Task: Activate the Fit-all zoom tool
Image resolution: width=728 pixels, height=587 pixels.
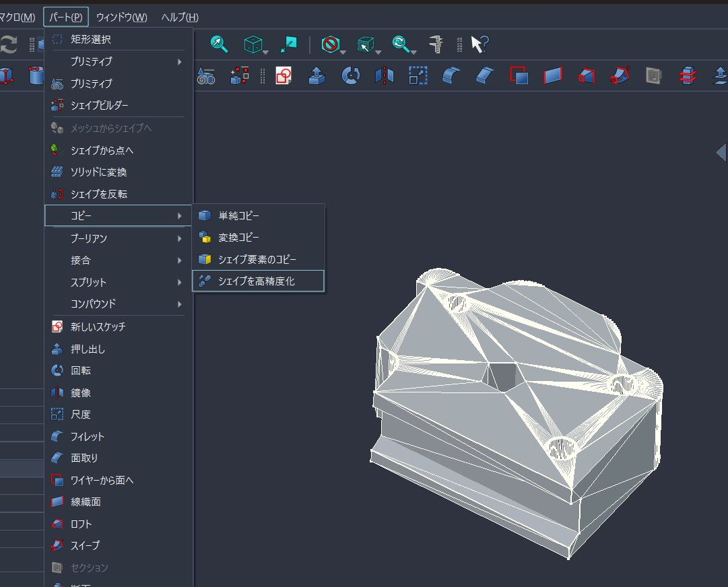Action: point(217,44)
